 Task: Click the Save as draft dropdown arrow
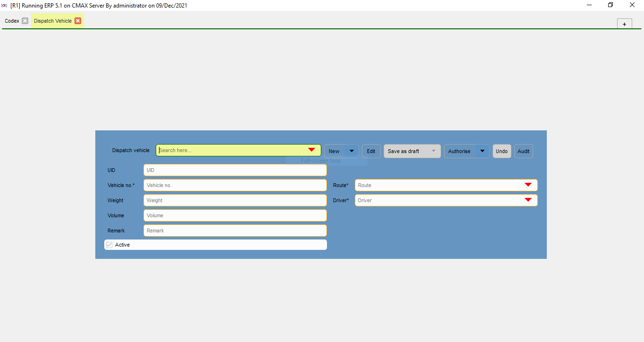pyautogui.click(x=434, y=151)
